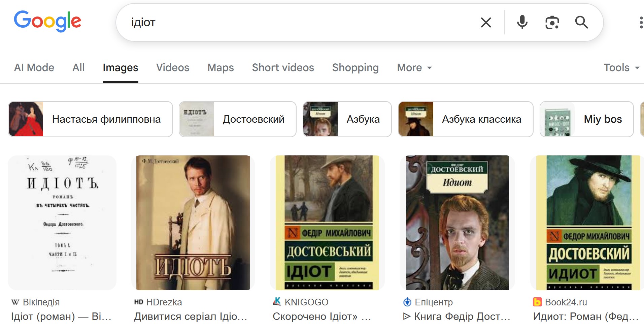Clear the search field with X
Image resolution: width=644 pixels, height=330 pixels.
click(x=486, y=23)
